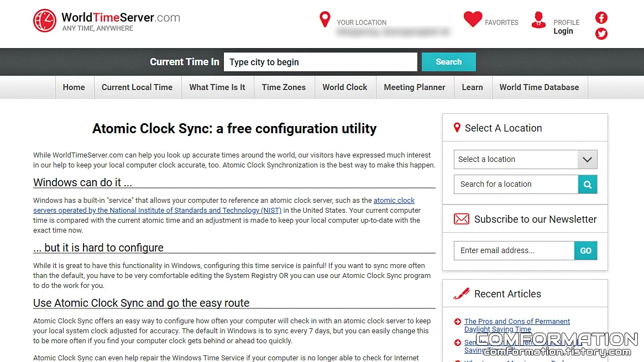Click the pen icon beside Recent Articles
Viewport: 644px width, 362px height.
pos(461,293)
